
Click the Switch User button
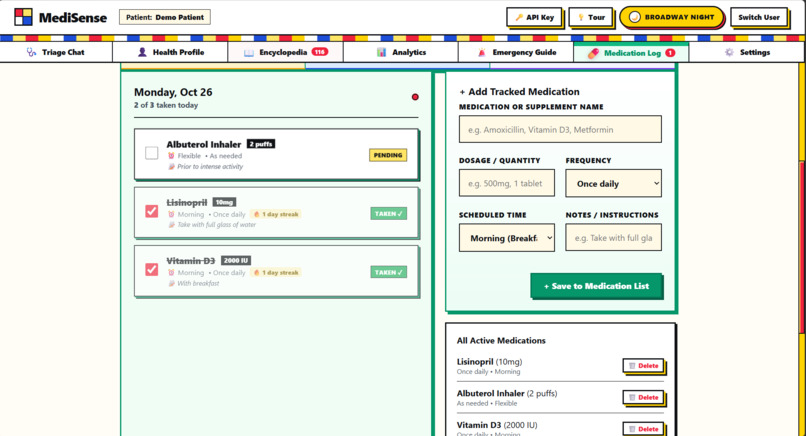click(x=759, y=17)
